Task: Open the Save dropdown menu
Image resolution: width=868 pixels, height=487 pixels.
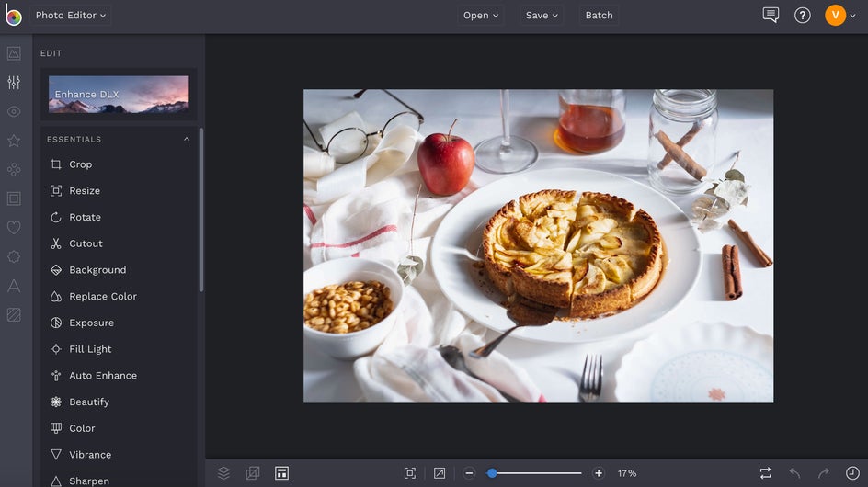Action: pos(542,16)
